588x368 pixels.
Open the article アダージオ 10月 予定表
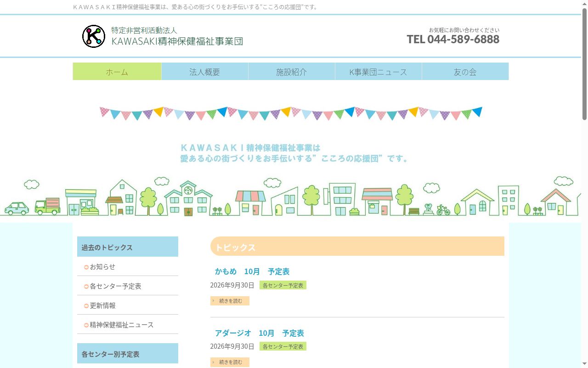[260, 333]
